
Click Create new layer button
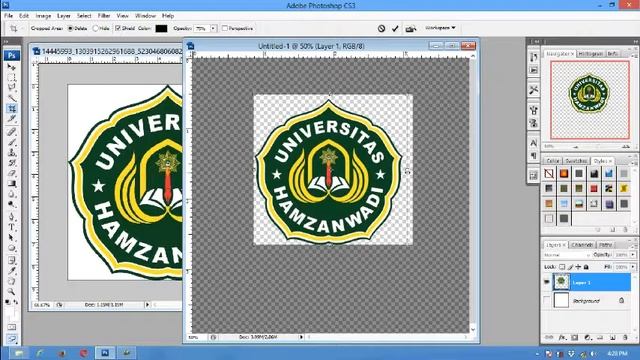point(613,338)
